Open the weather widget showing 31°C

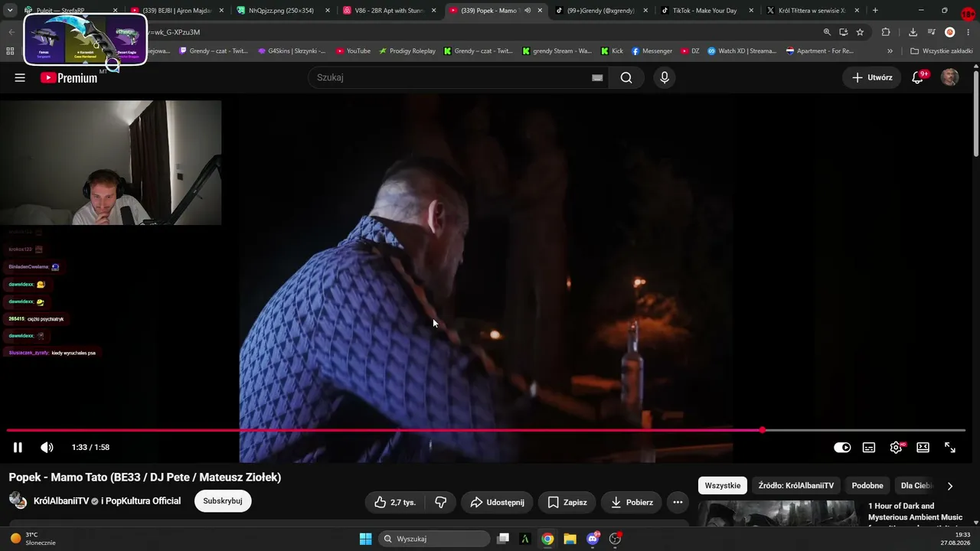coord(33,539)
